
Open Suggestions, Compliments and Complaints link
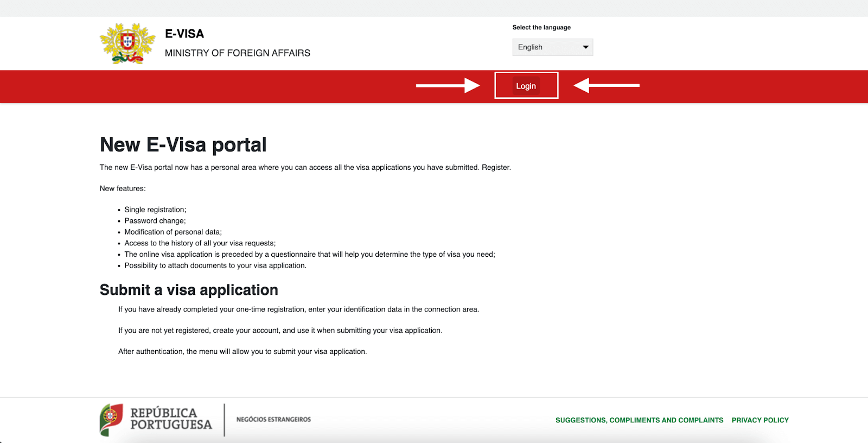[x=639, y=420]
